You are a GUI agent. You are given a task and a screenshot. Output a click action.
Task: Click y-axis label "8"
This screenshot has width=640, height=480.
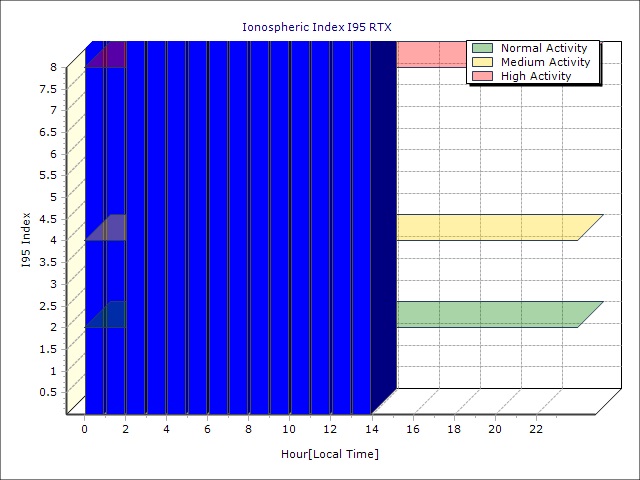point(54,67)
